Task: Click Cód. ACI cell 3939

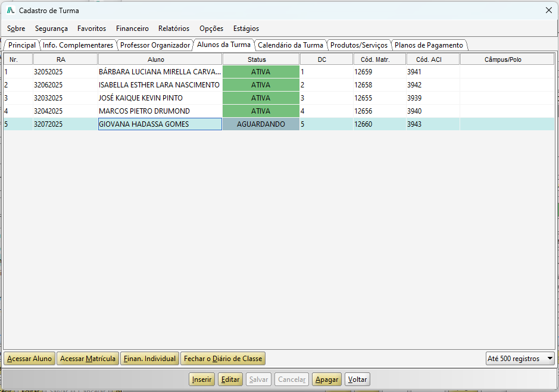Action: 433,98
